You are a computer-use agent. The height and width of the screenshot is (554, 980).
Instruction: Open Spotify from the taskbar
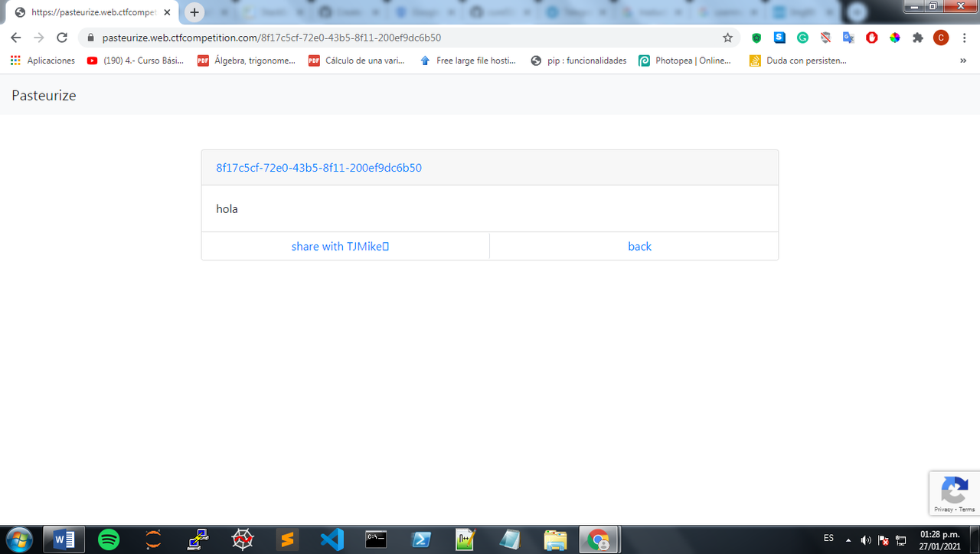coord(109,539)
